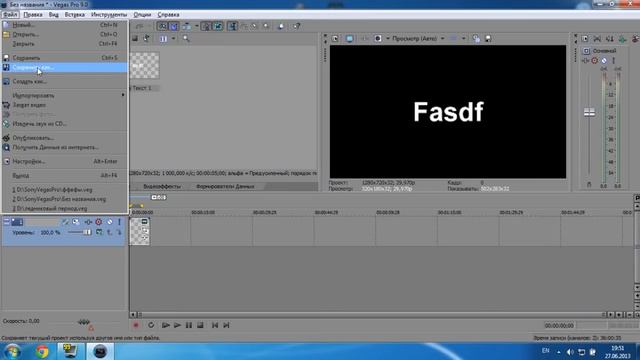Choose Выход to exit Vegas

point(65,176)
